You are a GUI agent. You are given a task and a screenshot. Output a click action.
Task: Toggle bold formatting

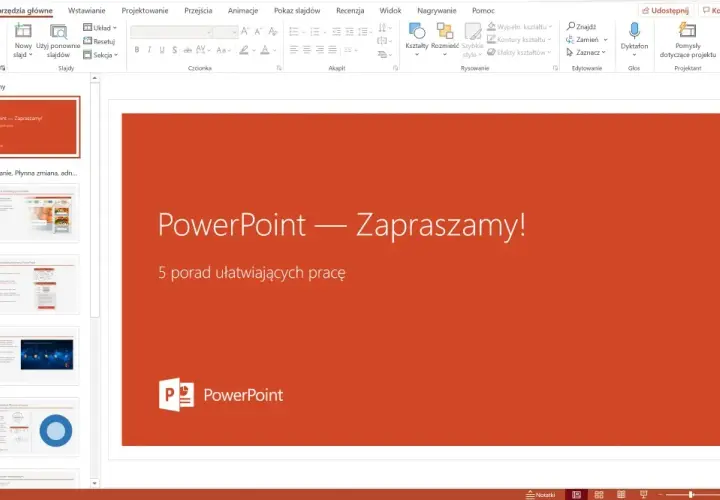point(137,50)
